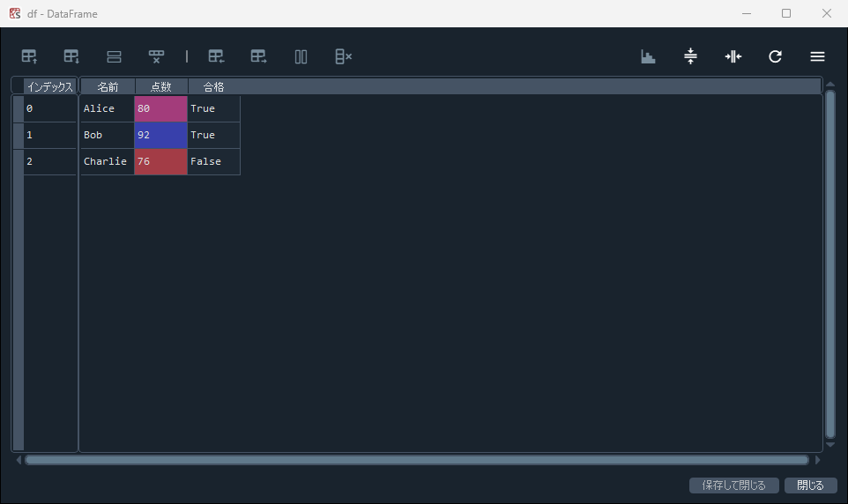Select the 合格 cell in Alice's row

click(213, 108)
